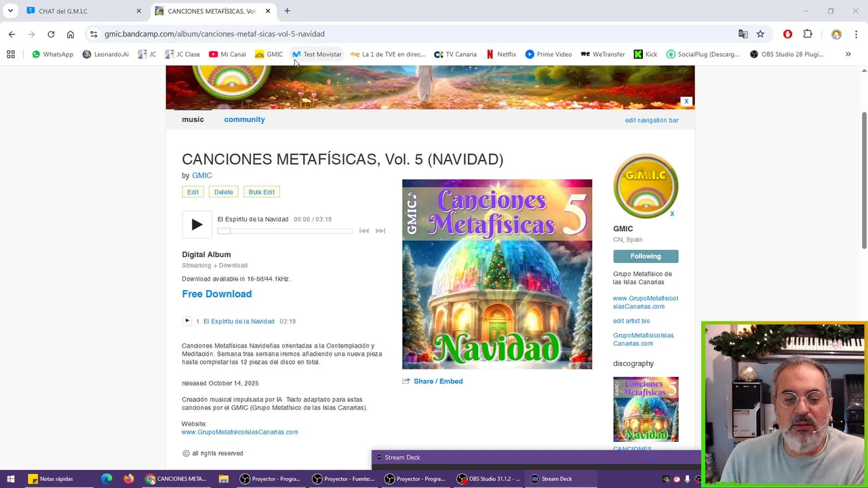This screenshot has width=868, height=488.
Task: Open the GMIC bookmark
Action: [269, 54]
